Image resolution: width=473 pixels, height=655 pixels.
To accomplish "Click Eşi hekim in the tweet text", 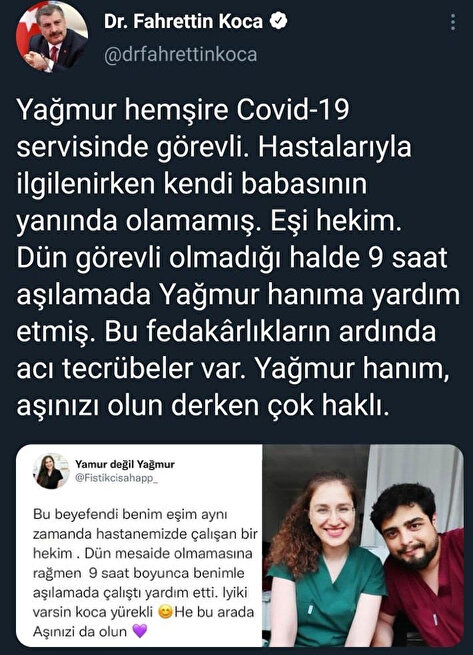I will pyautogui.click(x=336, y=221).
